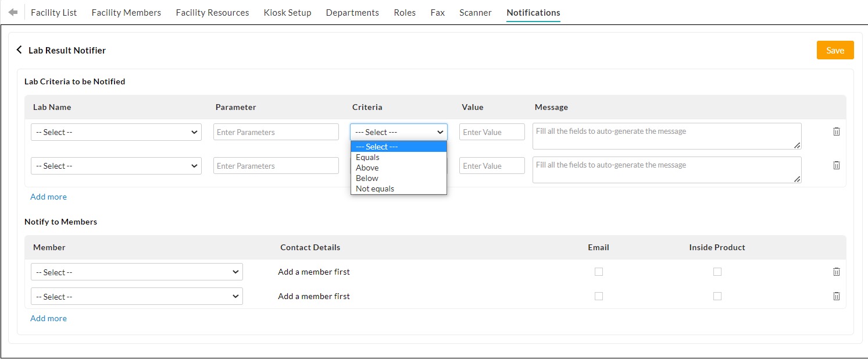The height and width of the screenshot is (359, 868).
Task: Click the first Enter Parameters input field
Action: [276, 131]
